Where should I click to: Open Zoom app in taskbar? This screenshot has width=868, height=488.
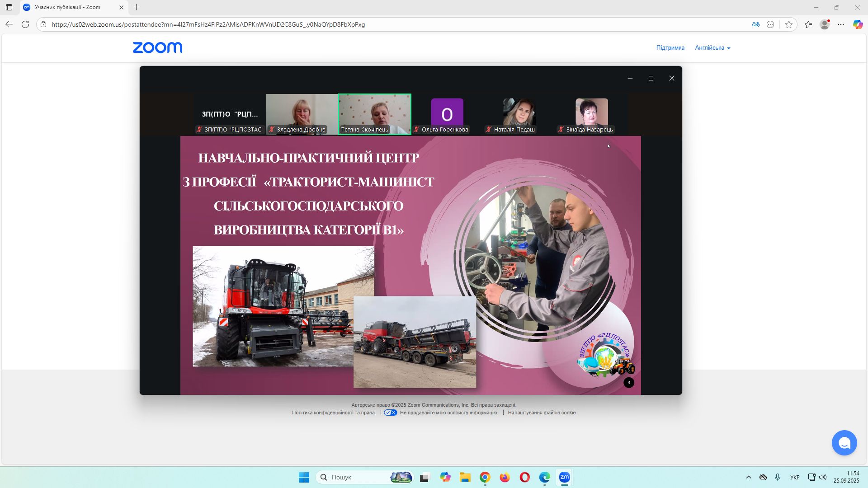(564, 477)
